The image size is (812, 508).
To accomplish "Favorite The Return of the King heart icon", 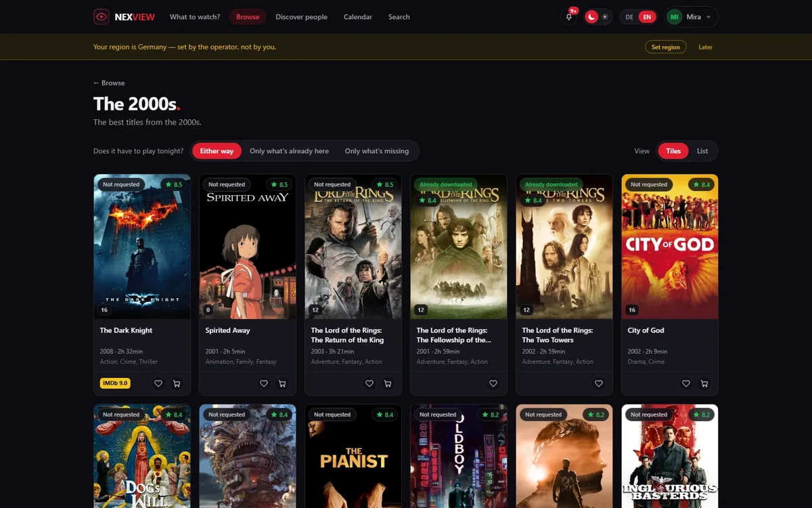I will click(x=369, y=383).
